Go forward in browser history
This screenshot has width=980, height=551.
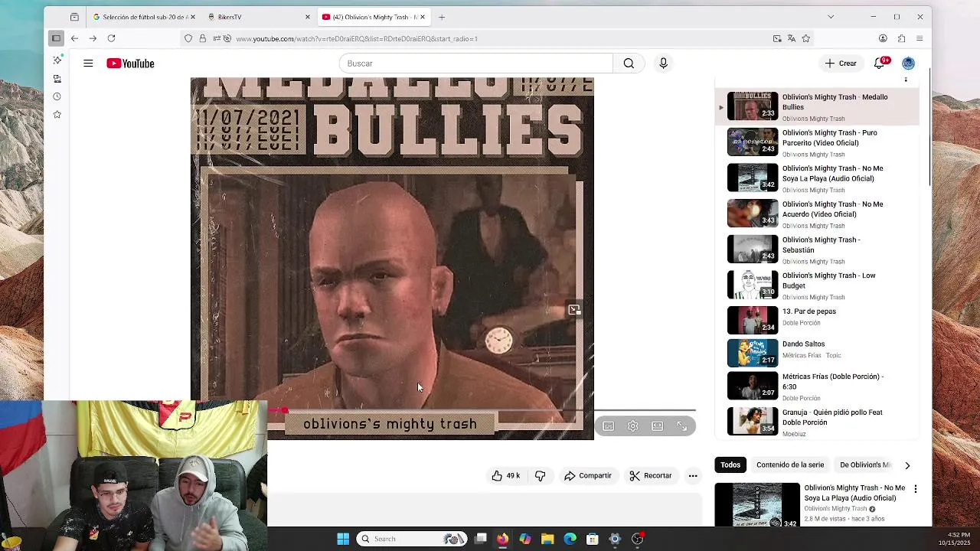click(93, 38)
